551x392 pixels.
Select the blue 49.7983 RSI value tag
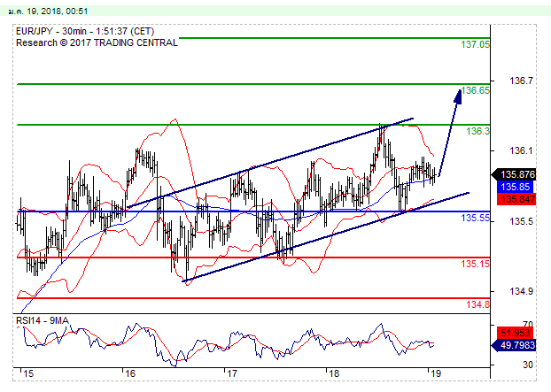click(518, 346)
